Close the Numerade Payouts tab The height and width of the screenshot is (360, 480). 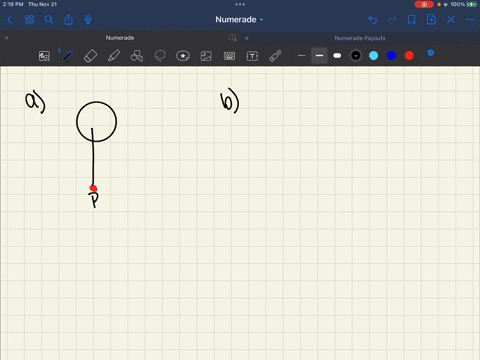(x=247, y=38)
